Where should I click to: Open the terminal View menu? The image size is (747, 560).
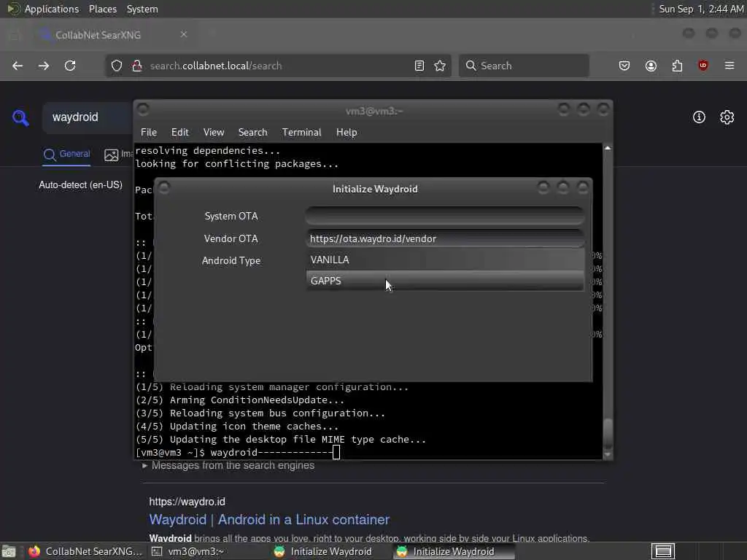[x=214, y=133]
